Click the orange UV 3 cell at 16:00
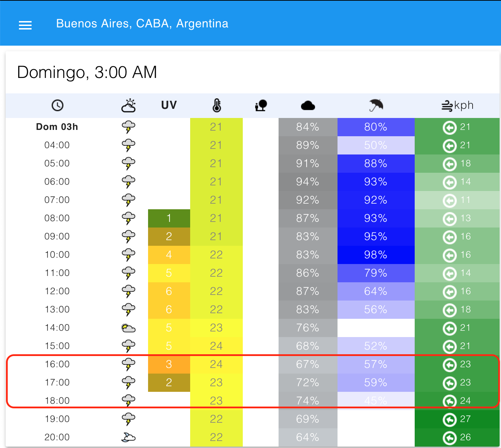 click(169, 364)
